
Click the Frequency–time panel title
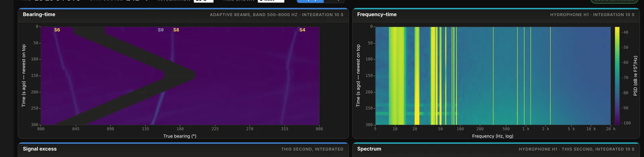tap(377, 14)
